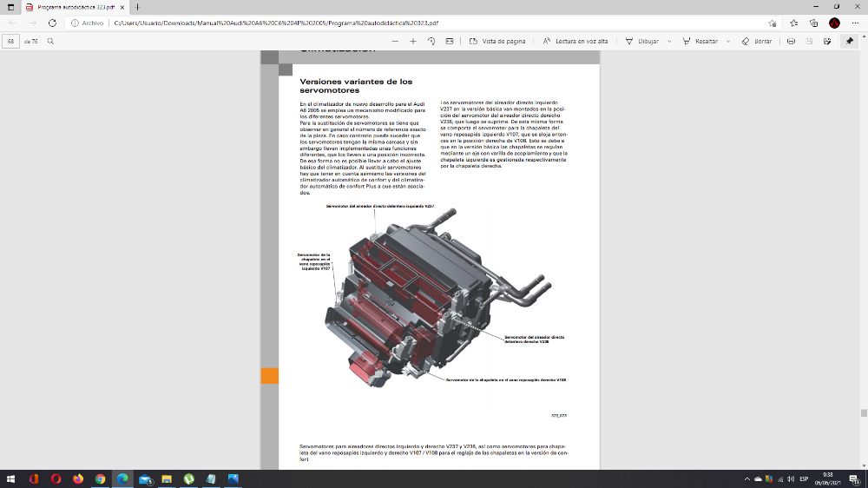Open Edge settings and more menu

point(855,23)
